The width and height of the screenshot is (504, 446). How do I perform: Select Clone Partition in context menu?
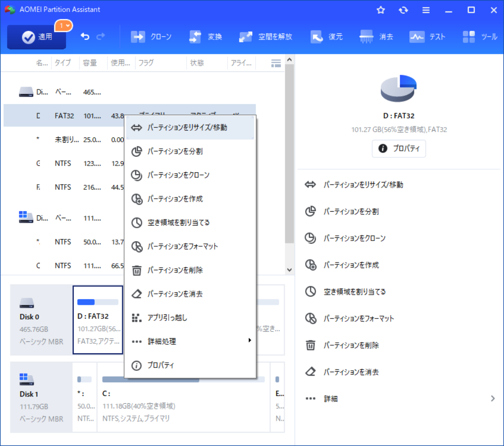190,175
